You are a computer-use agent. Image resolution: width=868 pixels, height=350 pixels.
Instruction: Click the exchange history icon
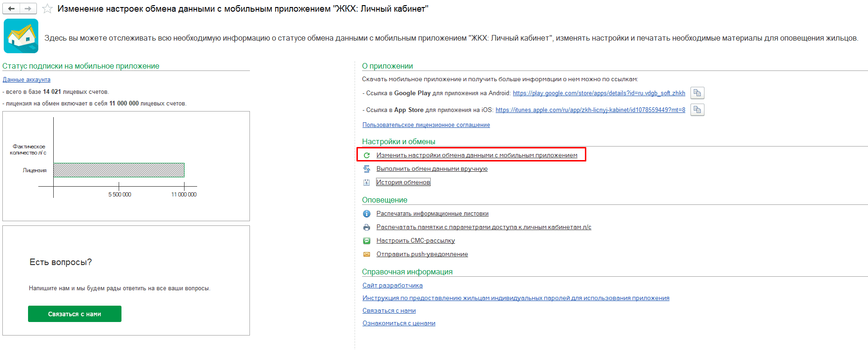point(367,182)
